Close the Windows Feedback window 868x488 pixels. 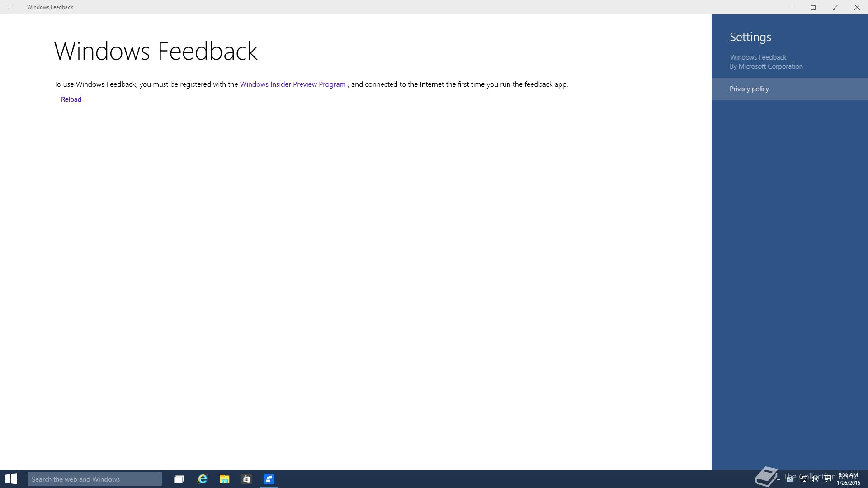(857, 7)
